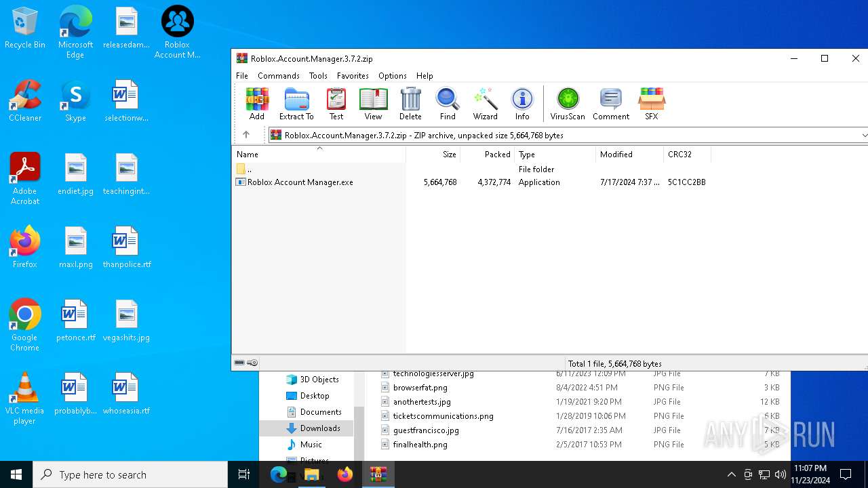868x488 pixels.
Task: Launch the Wizard wand tool
Action: coord(486,104)
